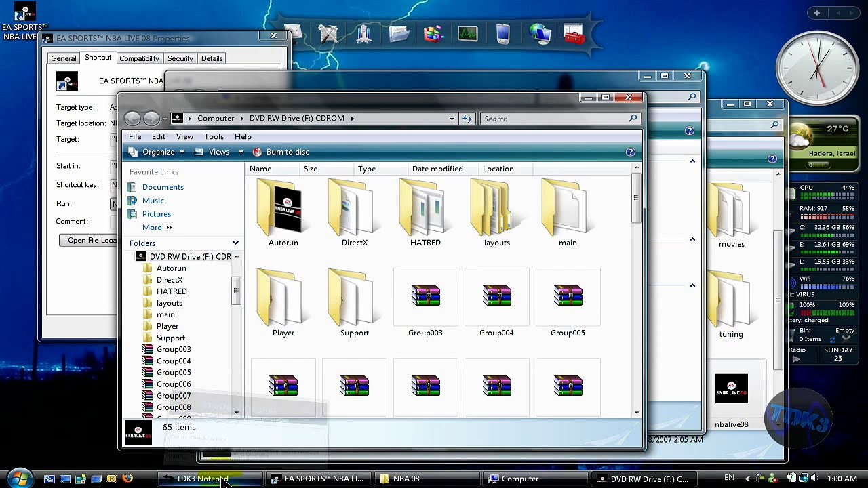Select the nbalive08 icon in back window
This screenshot has width=868, height=488.
(x=731, y=388)
